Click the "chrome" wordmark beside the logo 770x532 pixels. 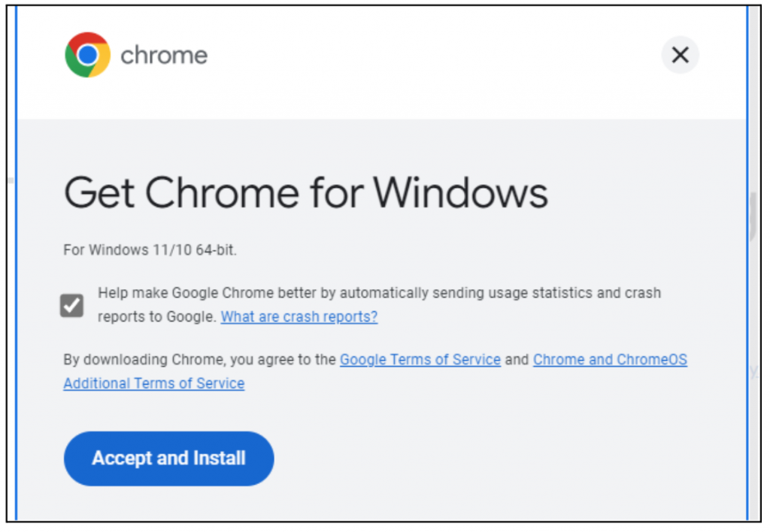pos(164,56)
